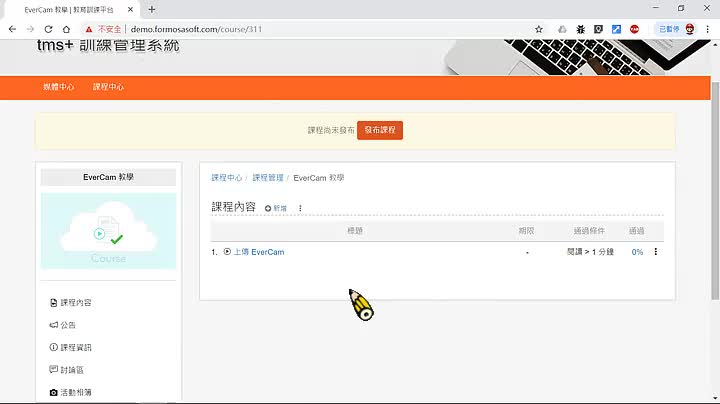This screenshot has height=404, width=720.
Task: Open the red circular extension icon
Action: pos(634,29)
